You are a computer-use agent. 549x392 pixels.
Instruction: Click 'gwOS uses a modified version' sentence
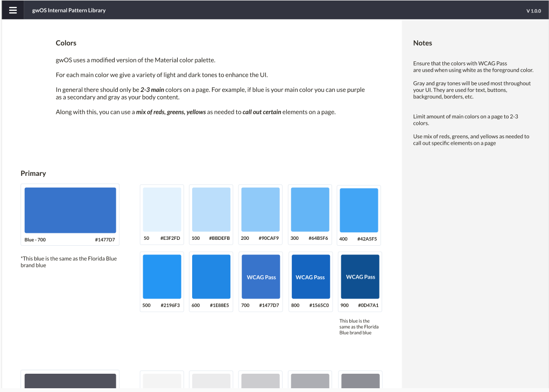(136, 60)
